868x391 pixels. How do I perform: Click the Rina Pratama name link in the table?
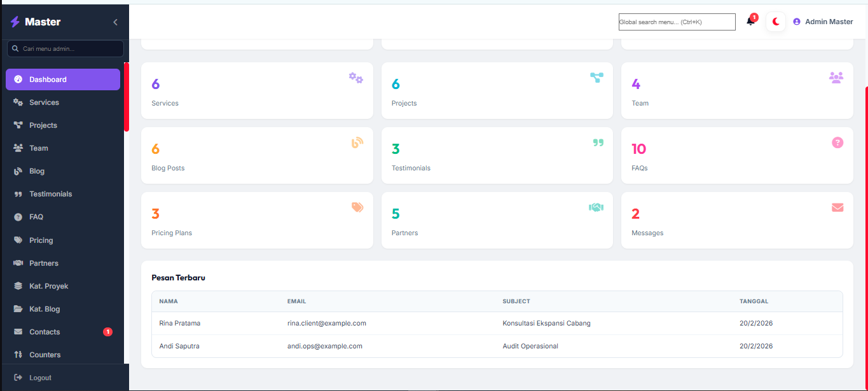click(179, 323)
